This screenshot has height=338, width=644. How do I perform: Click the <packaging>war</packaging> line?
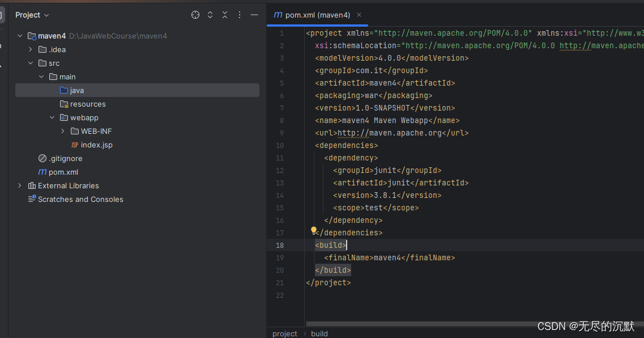pyautogui.click(x=374, y=95)
